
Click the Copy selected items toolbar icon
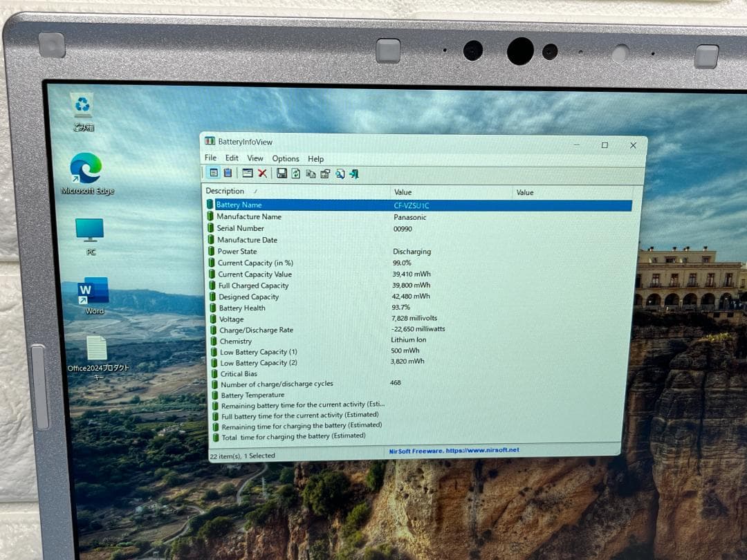tap(311, 174)
